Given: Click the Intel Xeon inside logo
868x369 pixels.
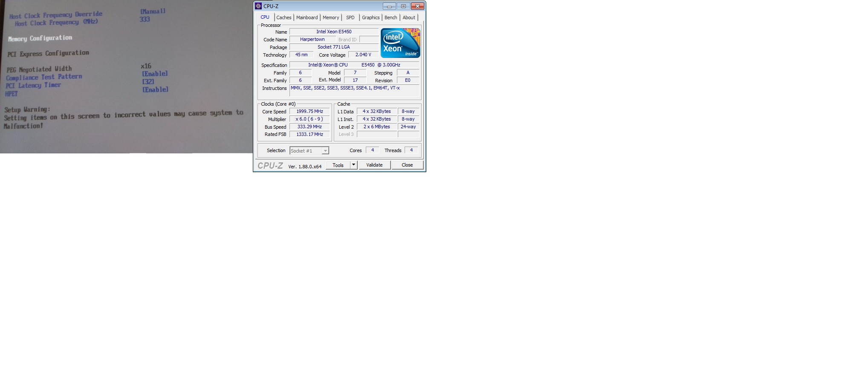Looking at the screenshot, I should [x=400, y=43].
